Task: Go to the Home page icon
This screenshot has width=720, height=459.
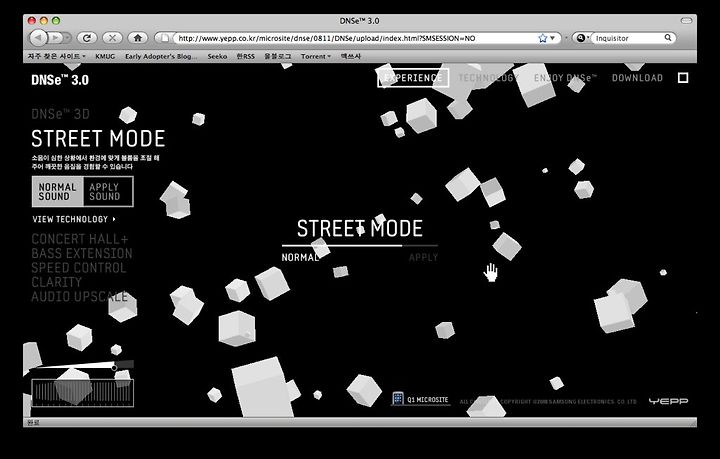Action: [x=137, y=38]
